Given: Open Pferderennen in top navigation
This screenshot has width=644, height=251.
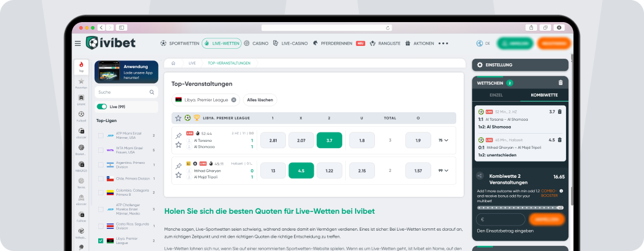Looking at the screenshot, I should tap(339, 44).
